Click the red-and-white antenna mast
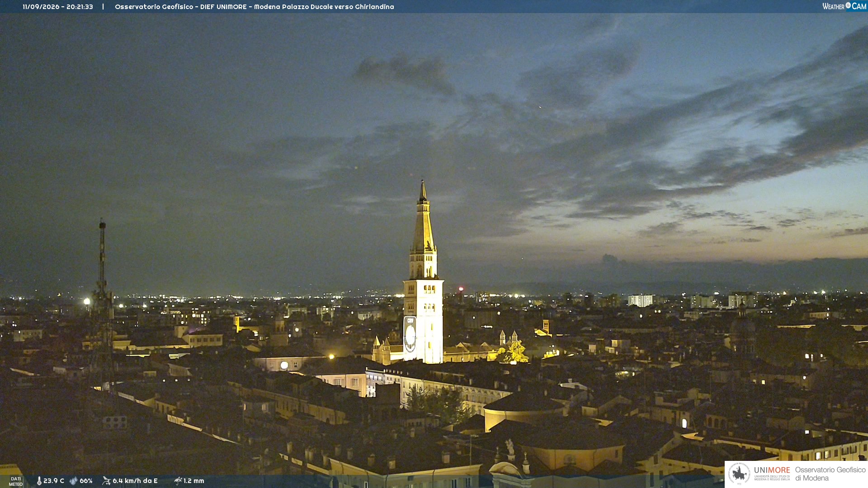The width and height of the screenshot is (868, 488). click(103, 298)
